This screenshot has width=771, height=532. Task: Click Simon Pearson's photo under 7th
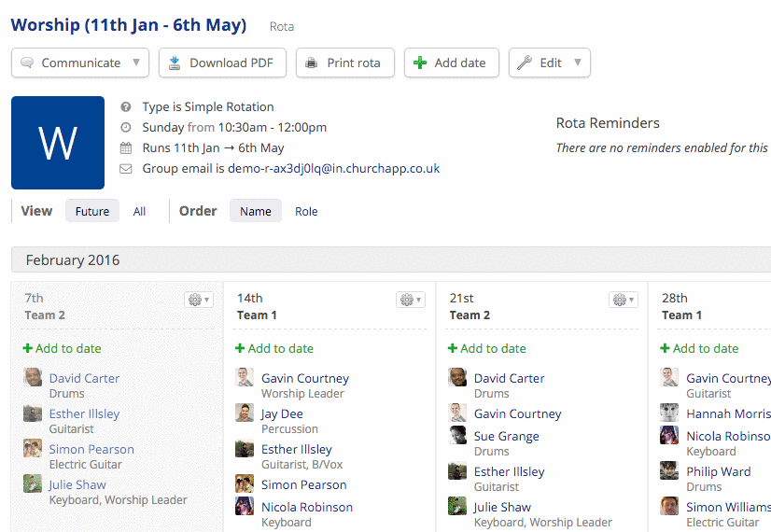coord(33,448)
